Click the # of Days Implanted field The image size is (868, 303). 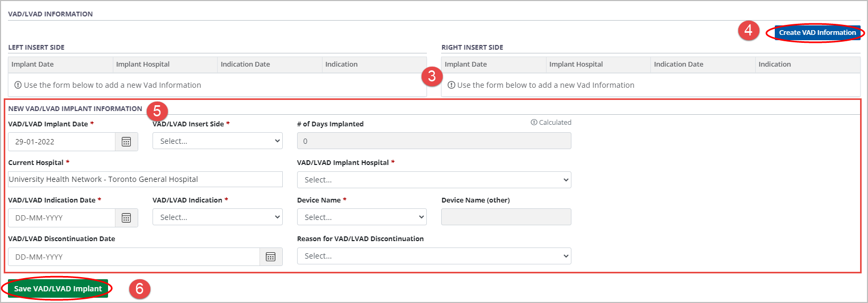(434, 141)
